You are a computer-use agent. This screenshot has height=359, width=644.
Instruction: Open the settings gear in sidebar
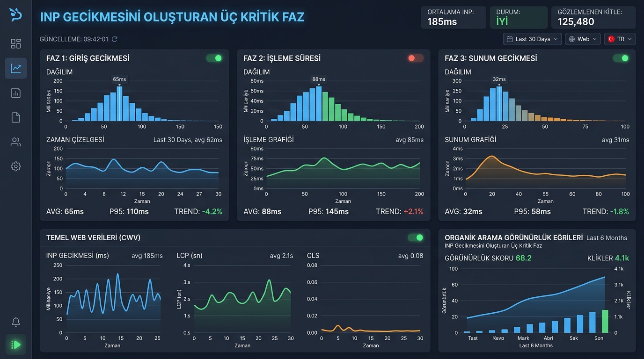click(x=16, y=166)
